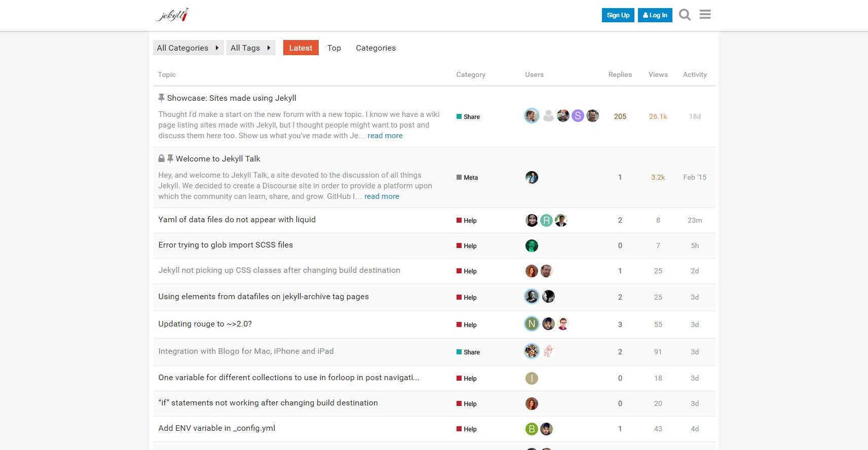868x450 pixels.
Task: Switch to the Categories tab
Action: coord(375,48)
